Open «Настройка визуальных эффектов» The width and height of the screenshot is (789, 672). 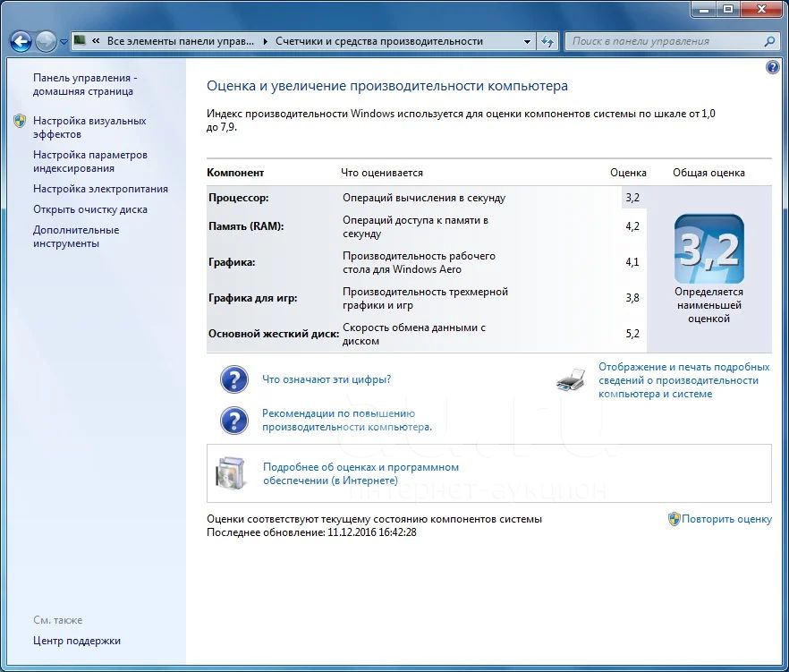coord(89,127)
